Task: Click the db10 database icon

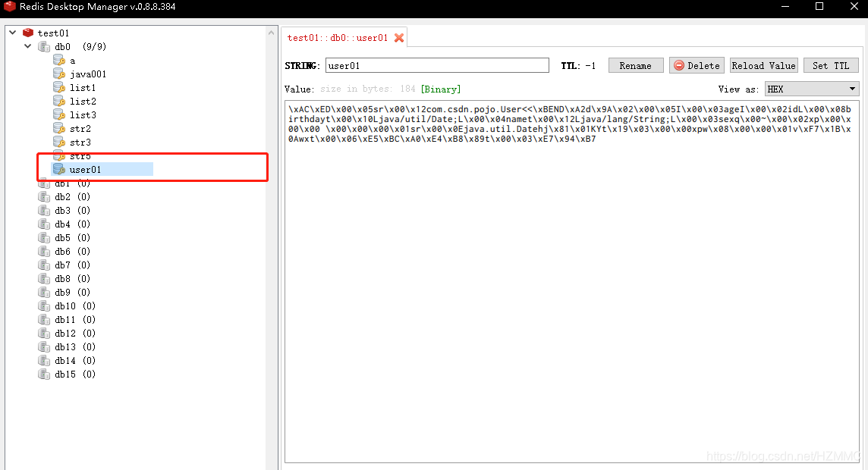Action: [44, 305]
